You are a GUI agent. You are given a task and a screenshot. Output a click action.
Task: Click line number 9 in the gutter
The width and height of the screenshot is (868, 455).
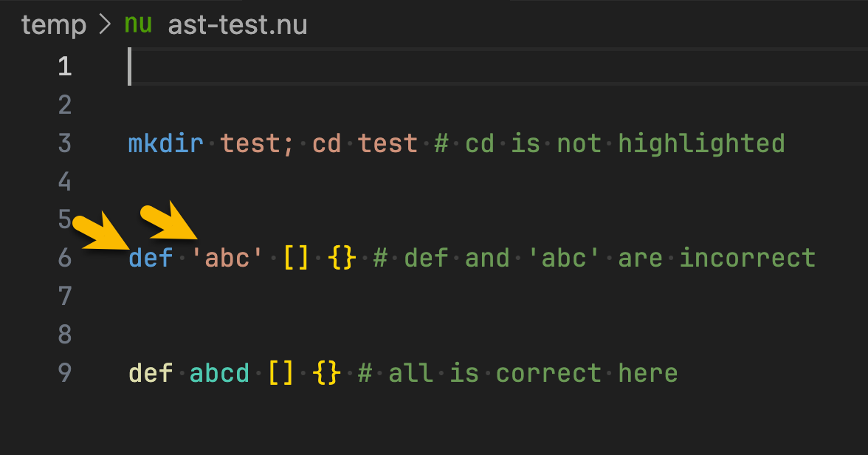coord(64,373)
